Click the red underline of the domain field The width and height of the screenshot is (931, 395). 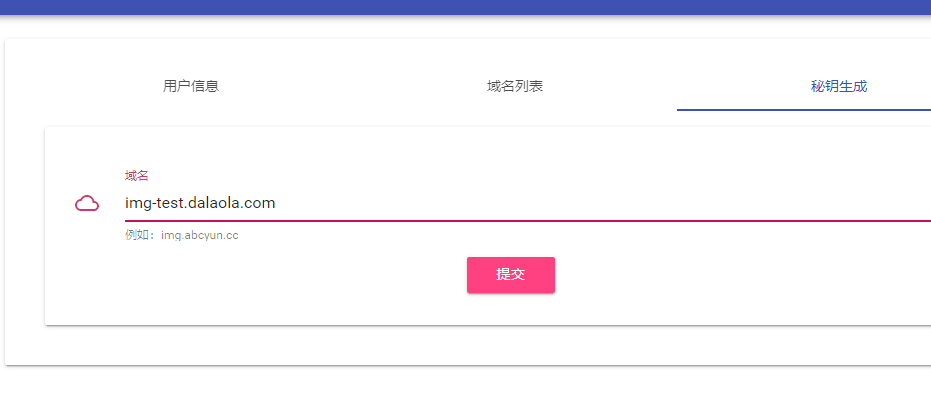[x=528, y=220]
